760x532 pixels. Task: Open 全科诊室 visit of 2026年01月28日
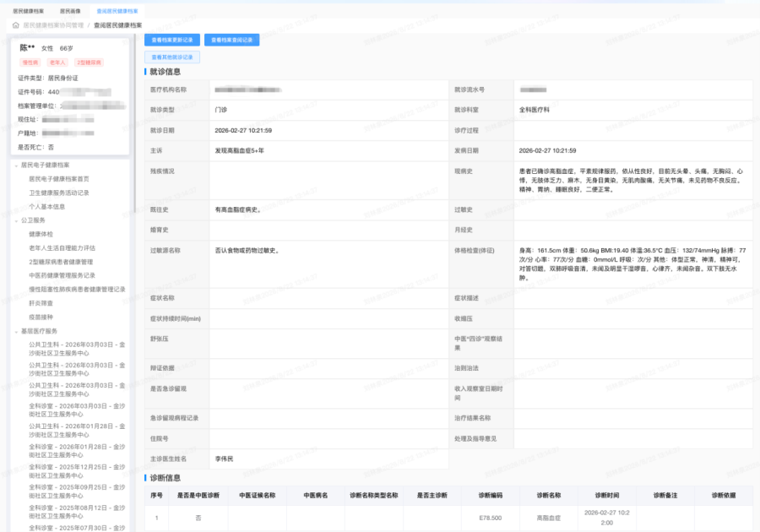tap(77, 451)
